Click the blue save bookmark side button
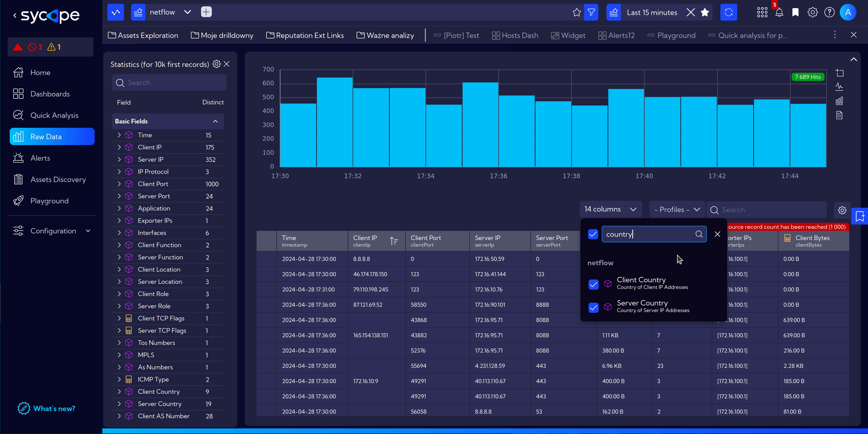 click(860, 216)
